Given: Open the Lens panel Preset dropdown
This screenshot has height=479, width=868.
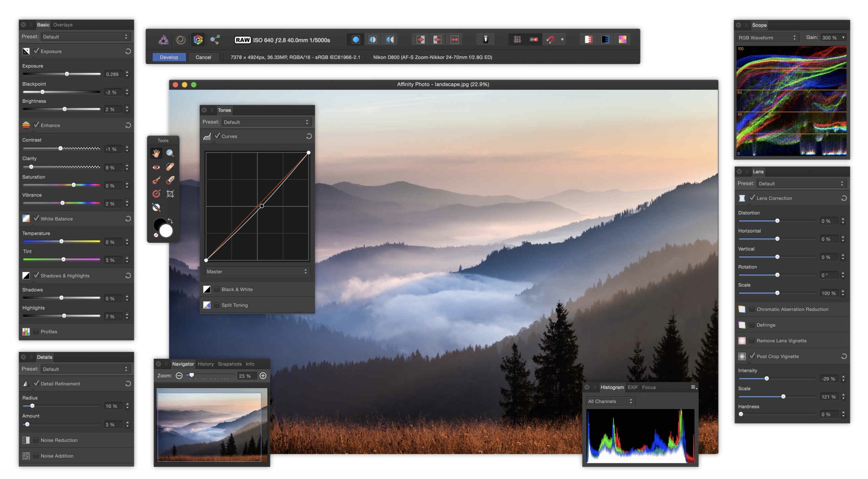Looking at the screenshot, I should click(801, 184).
